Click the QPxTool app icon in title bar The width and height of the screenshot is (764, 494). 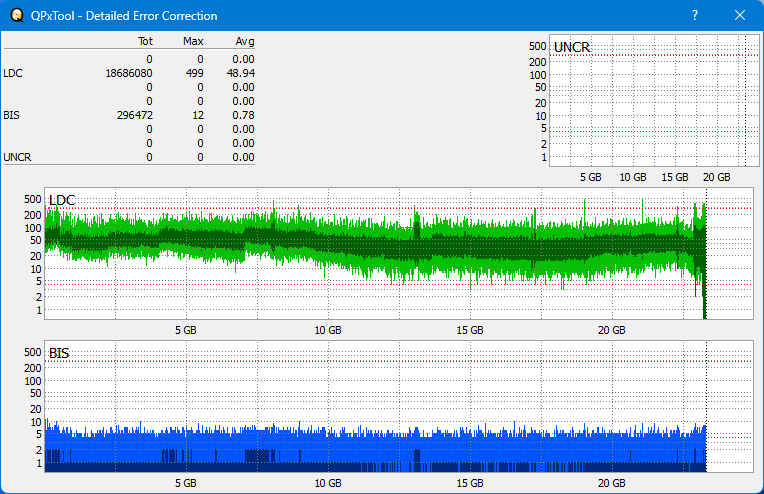coord(14,16)
